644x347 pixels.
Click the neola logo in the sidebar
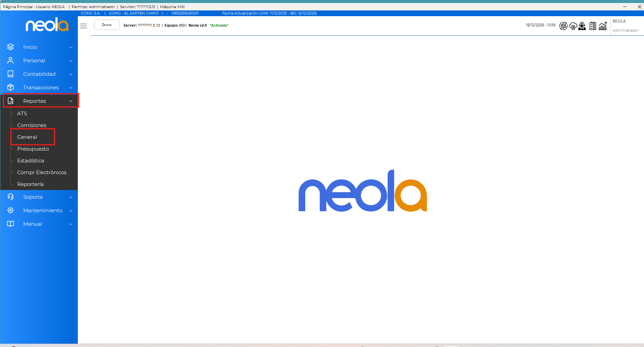tap(47, 25)
